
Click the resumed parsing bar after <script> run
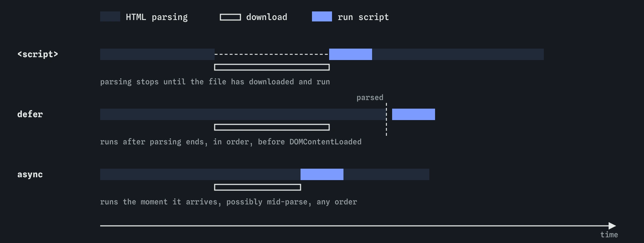(x=458, y=54)
